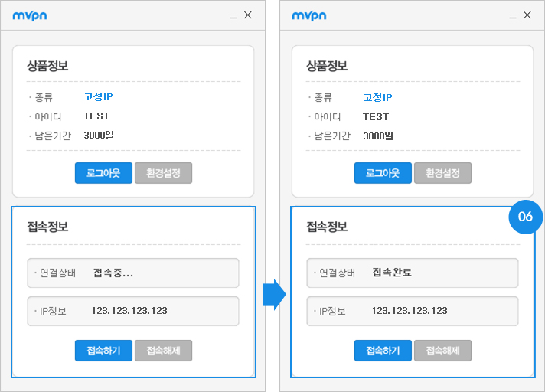545x392 pixels.
Task: Open 환경설정 in the 접속중 window
Action: [163, 173]
